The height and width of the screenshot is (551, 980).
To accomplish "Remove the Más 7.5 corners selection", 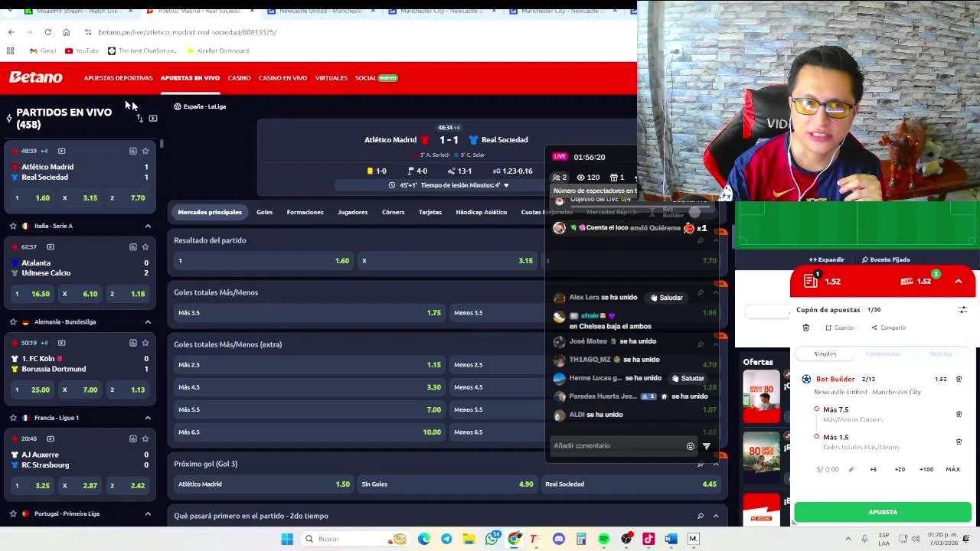I will 959,414.
